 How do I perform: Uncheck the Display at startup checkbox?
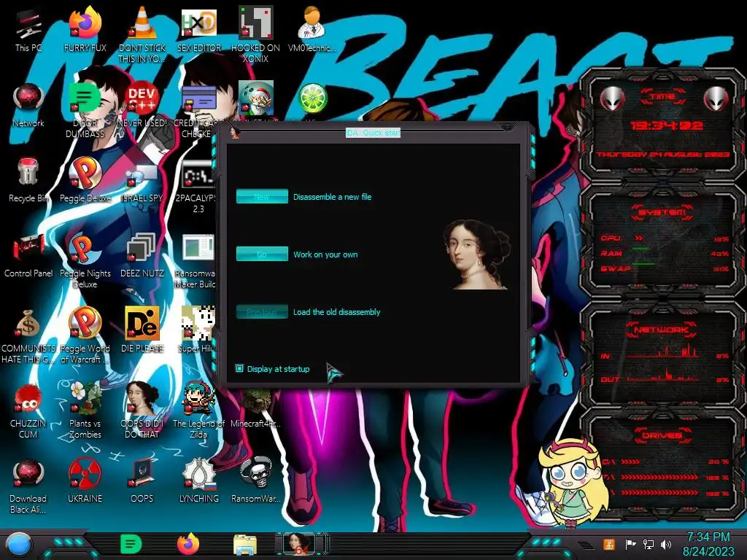coord(239,368)
